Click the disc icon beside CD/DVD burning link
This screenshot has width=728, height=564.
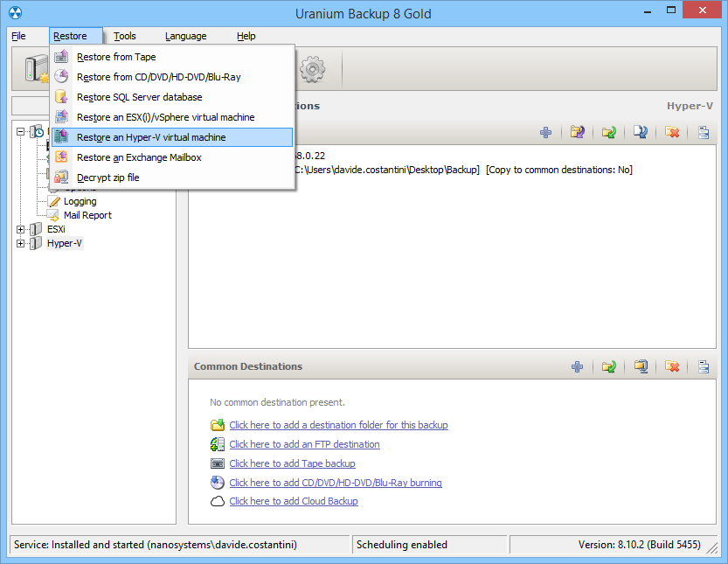[x=218, y=482]
